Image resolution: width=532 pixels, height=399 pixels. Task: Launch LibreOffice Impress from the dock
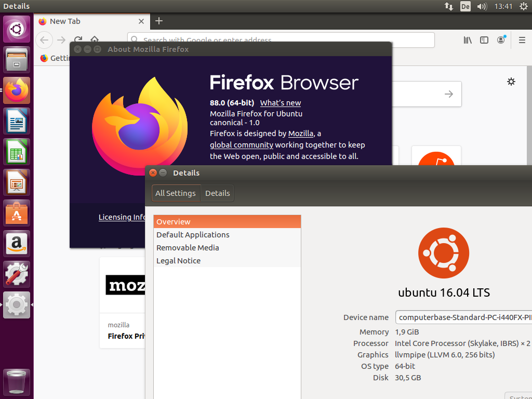[17, 182]
